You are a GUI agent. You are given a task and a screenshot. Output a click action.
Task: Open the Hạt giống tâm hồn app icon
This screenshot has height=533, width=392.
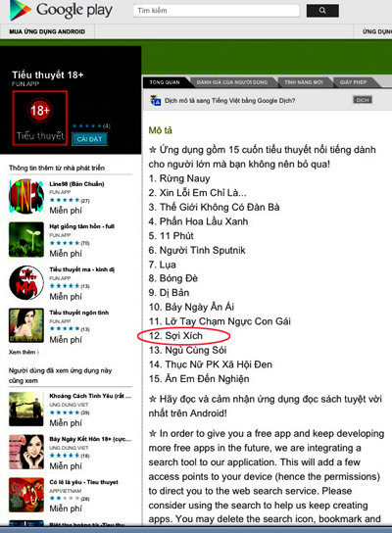pos(26,239)
